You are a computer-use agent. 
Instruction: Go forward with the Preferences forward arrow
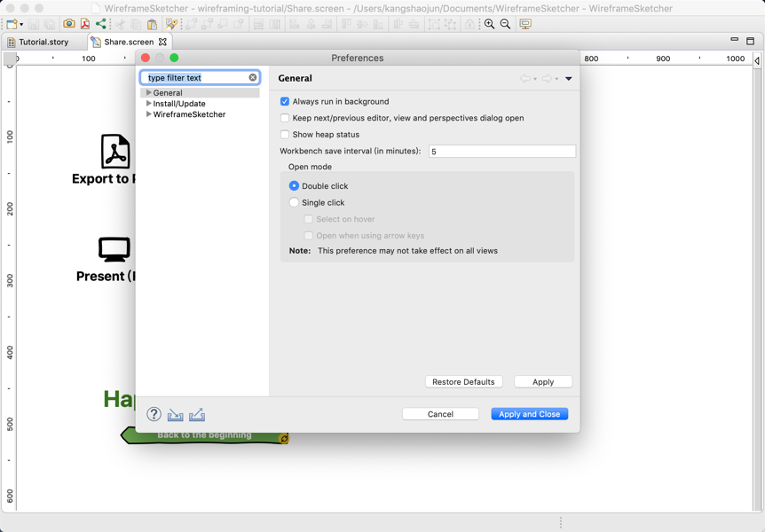coord(547,79)
